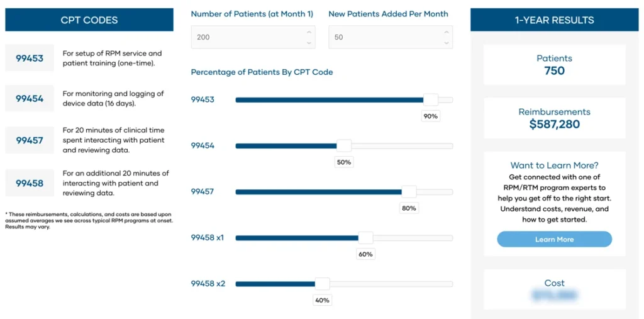Image resolution: width=644 pixels, height=319 pixels.
Task: Click the 99453 slider handle
Action: pyautogui.click(x=431, y=99)
